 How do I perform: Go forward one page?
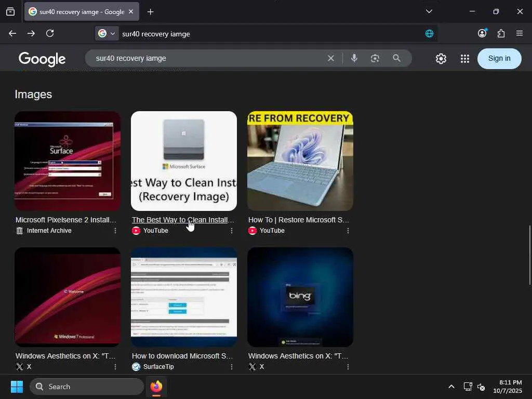[31, 33]
